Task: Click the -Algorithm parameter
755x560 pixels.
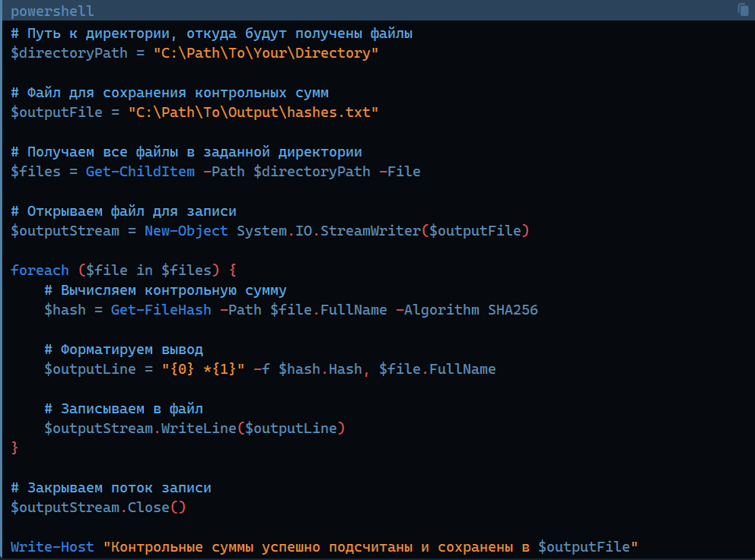Action: click(x=437, y=310)
